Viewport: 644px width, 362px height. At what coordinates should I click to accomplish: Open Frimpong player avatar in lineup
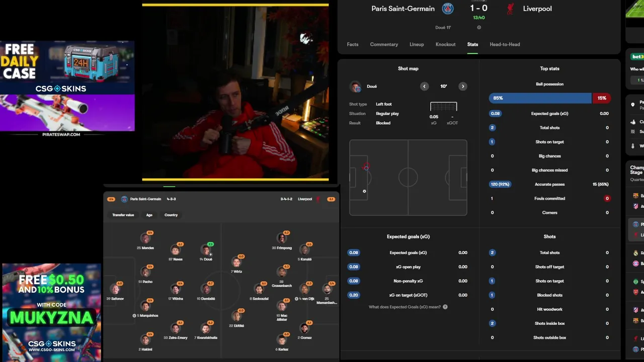coord(281,238)
